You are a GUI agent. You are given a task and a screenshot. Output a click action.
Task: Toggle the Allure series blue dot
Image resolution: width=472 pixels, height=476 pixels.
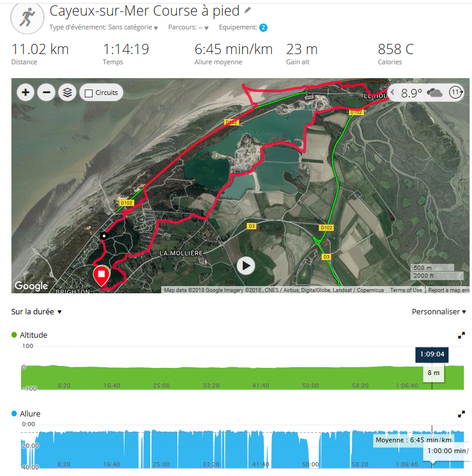[x=14, y=413]
